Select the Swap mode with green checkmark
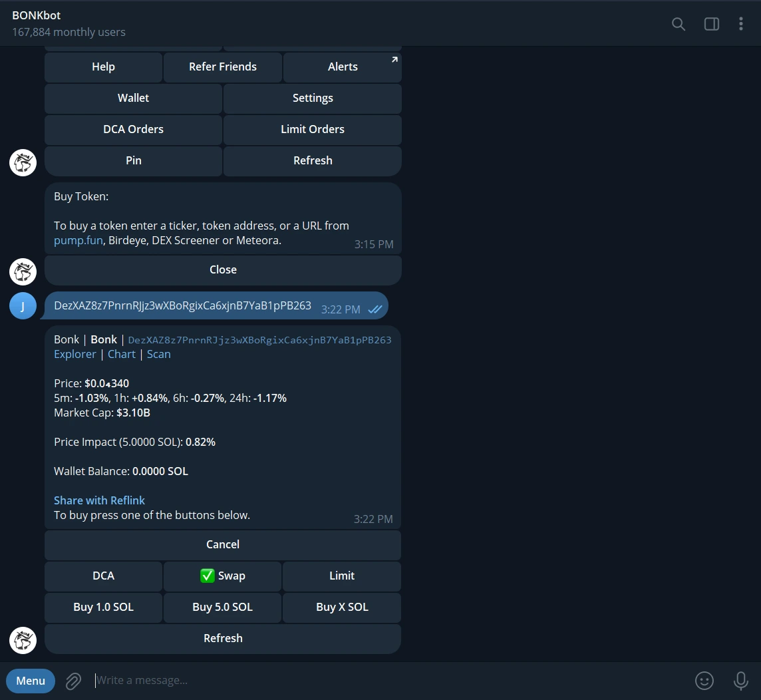 [222, 576]
